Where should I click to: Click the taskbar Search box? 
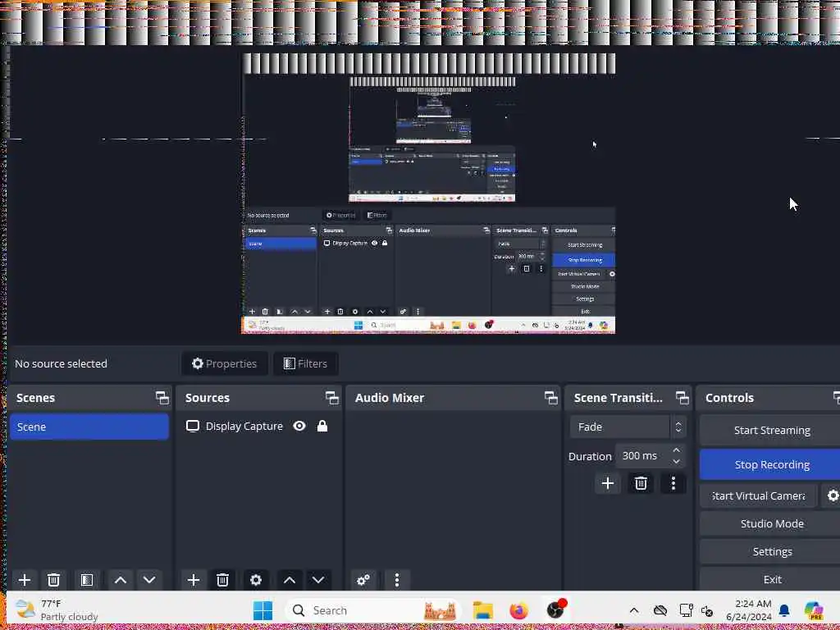[x=373, y=610]
